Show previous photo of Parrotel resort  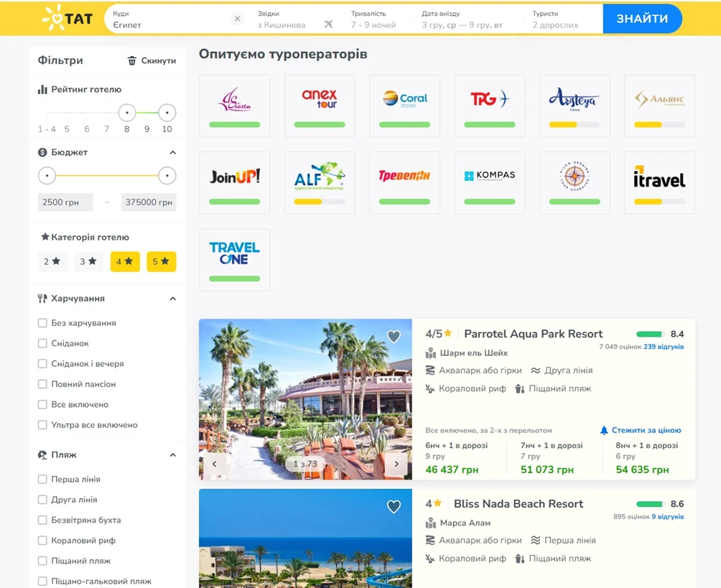(x=214, y=464)
